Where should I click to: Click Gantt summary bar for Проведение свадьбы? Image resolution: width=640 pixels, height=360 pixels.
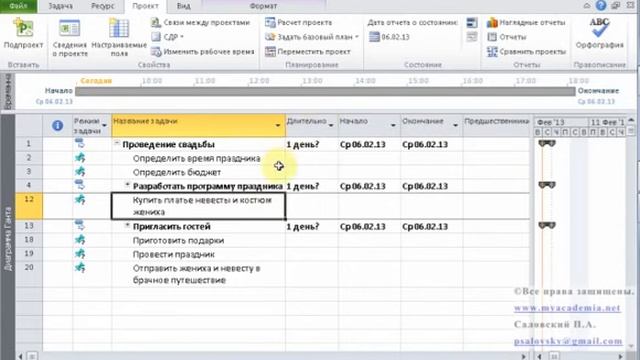tap(547, 143)
